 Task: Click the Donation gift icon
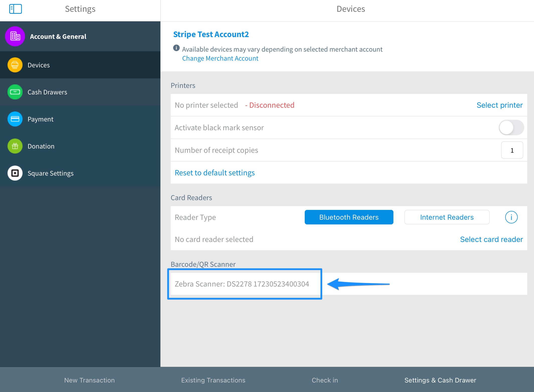pos(15,146)
